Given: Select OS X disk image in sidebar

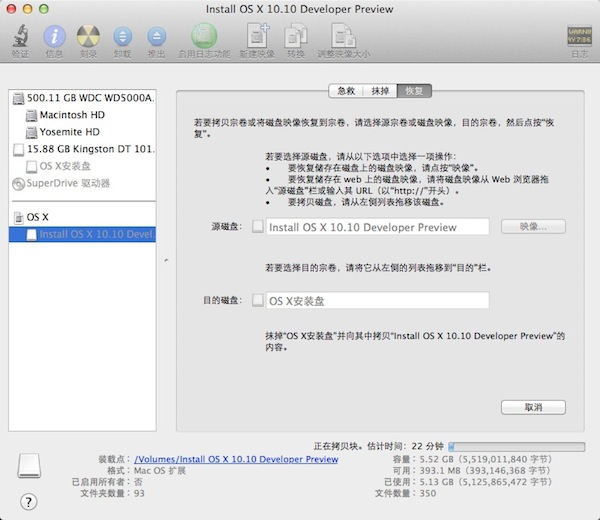Looking at the screenshot, I should point(82,217).
